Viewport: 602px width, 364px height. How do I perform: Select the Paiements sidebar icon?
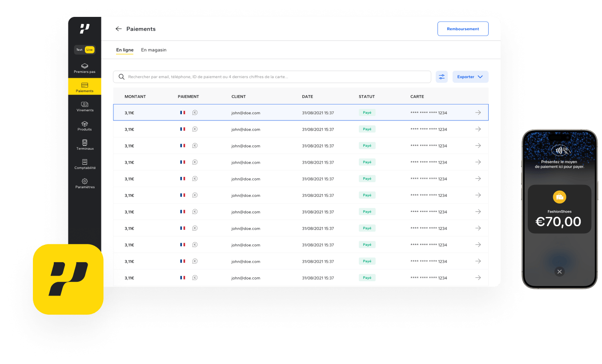click(84, 85)
